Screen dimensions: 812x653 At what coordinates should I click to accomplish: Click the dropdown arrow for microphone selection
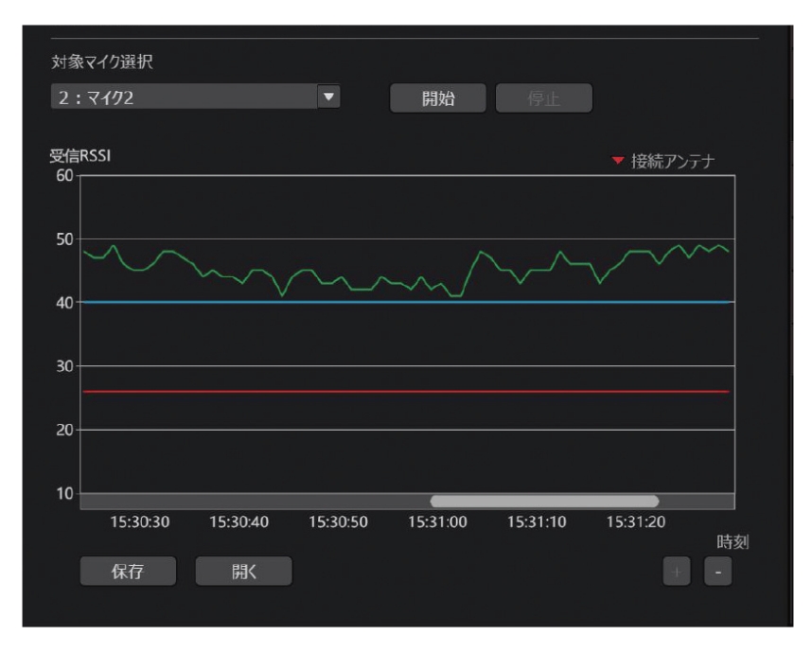pos(328,97)
